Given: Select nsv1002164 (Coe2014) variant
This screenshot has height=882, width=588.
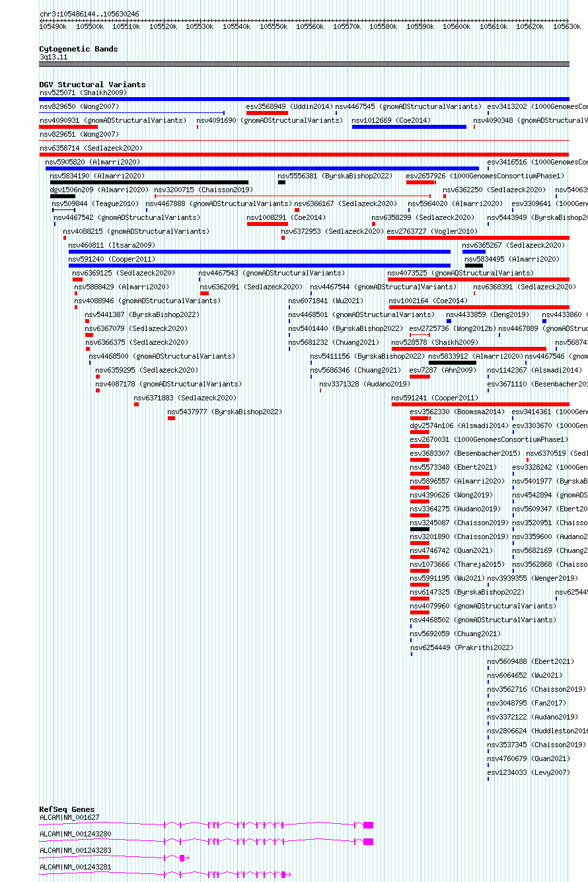Looking at the screenshot, I should click(429, 301).
